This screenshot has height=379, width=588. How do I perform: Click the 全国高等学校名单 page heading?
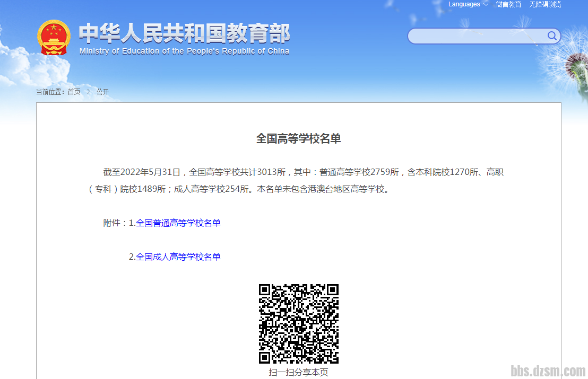[x=298, y=139]
